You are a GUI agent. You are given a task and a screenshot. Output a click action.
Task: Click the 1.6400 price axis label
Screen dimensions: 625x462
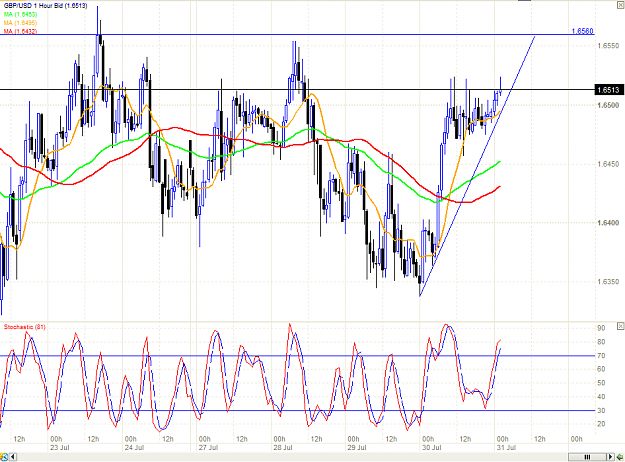608,223
